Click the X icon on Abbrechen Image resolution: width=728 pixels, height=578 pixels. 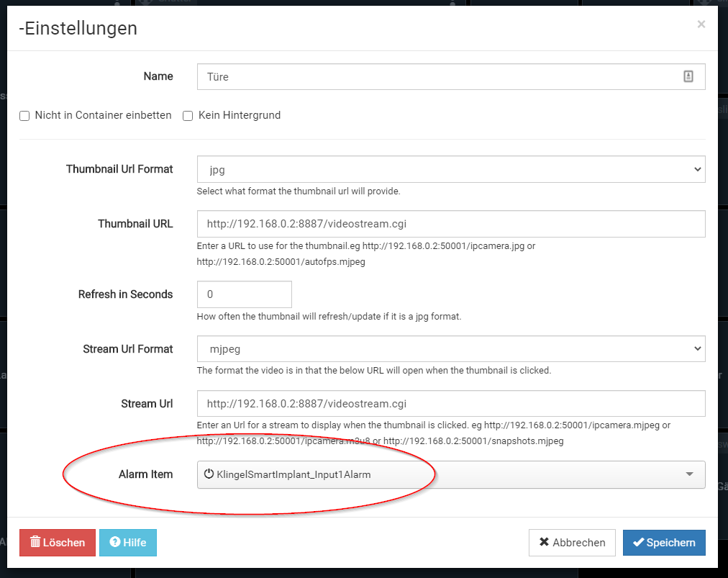(545, 543)
